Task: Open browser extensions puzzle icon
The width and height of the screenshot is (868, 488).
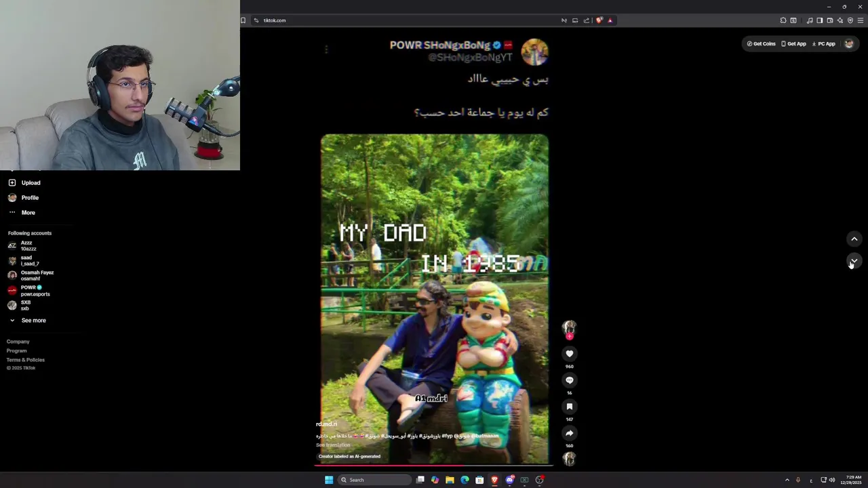Action: [x=783, y=20]
